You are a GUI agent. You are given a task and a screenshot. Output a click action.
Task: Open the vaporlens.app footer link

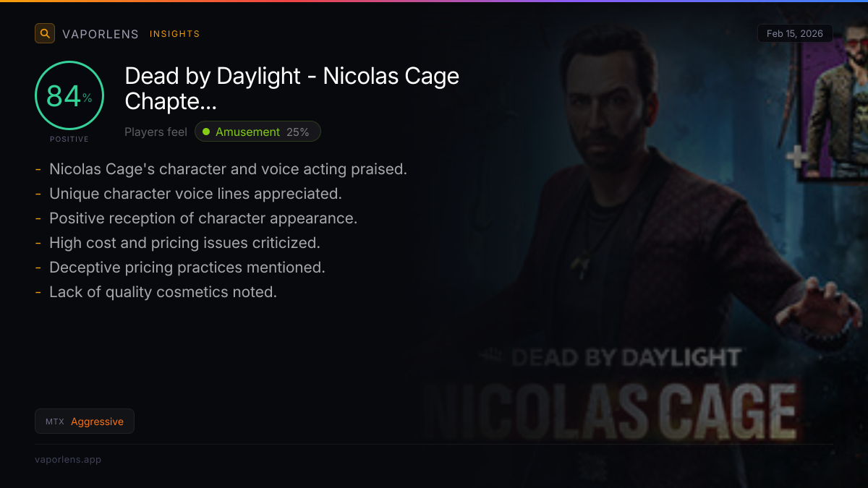[68, 459]
